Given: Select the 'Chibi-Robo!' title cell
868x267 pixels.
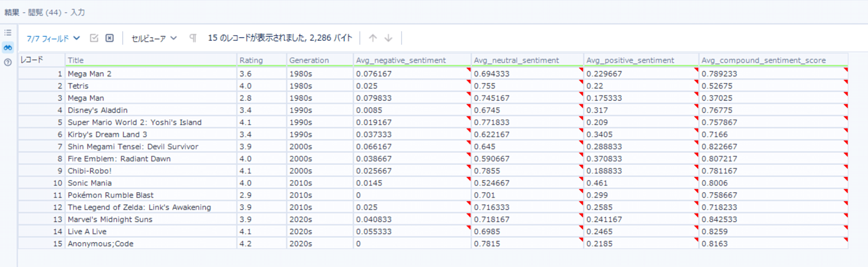Looking at the screenshot, I should pyautogui.click(x=151, y=171).
